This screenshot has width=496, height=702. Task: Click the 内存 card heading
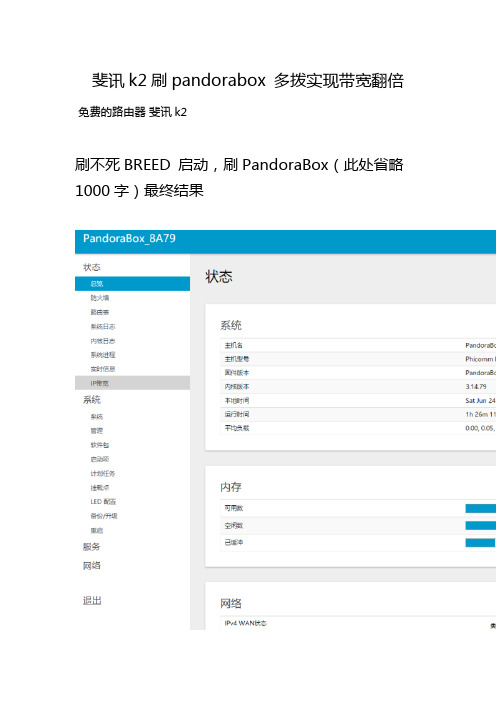click(x=231, y=487)
